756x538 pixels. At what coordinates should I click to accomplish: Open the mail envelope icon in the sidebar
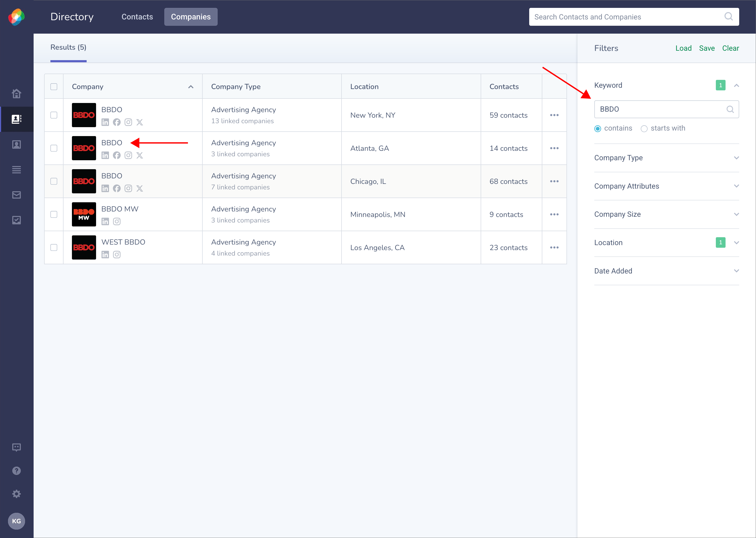(17, 195)
